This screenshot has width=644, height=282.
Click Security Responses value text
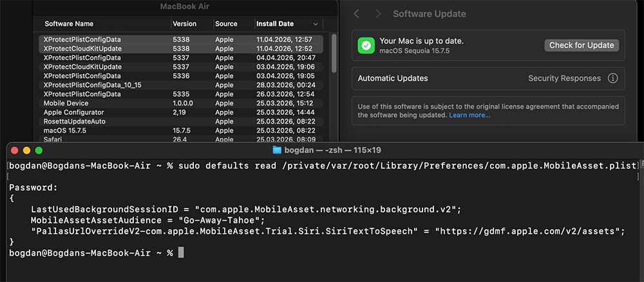564,79
